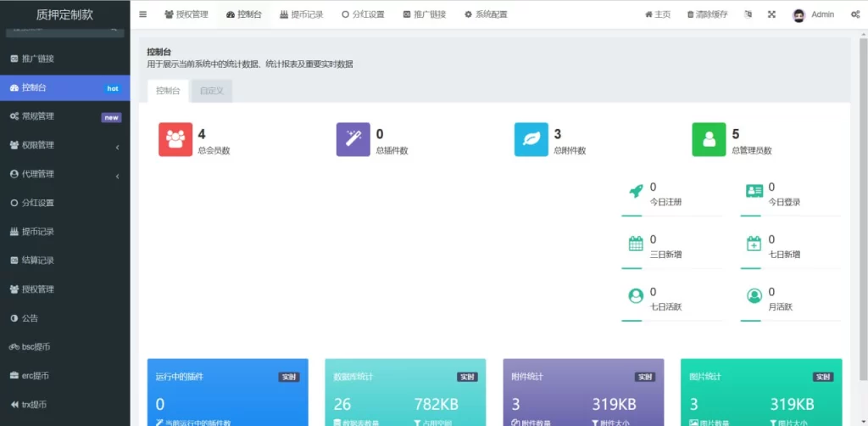Open the 推广链接 top tab
The width and height of the screenshot is (868, 426).
pos(424,14)
